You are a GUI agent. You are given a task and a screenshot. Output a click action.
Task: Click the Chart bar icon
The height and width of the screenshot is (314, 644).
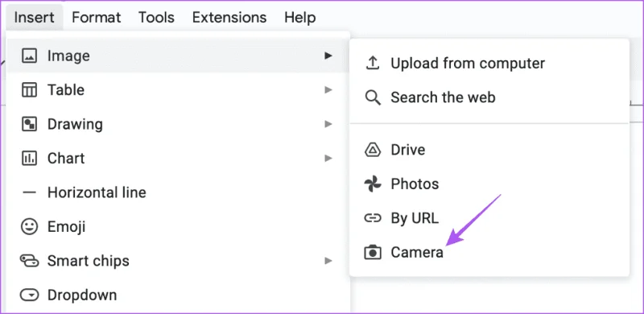point(29,159)
